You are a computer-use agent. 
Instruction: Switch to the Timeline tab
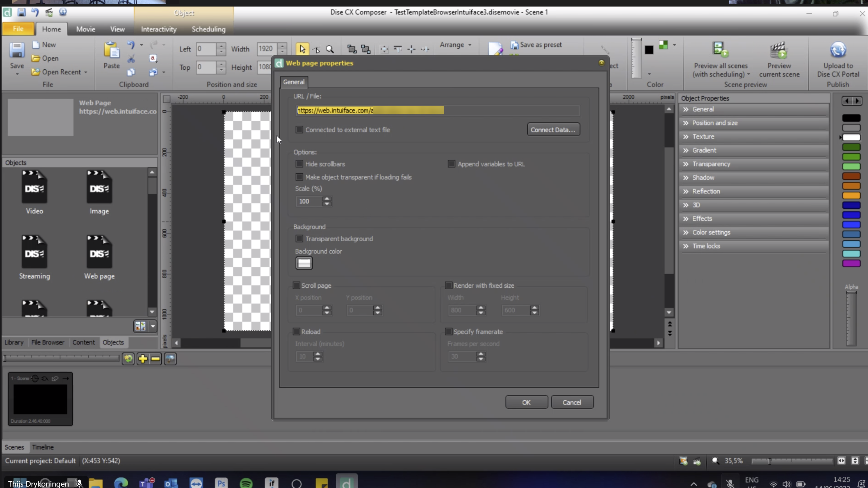[x=43, y=447]
